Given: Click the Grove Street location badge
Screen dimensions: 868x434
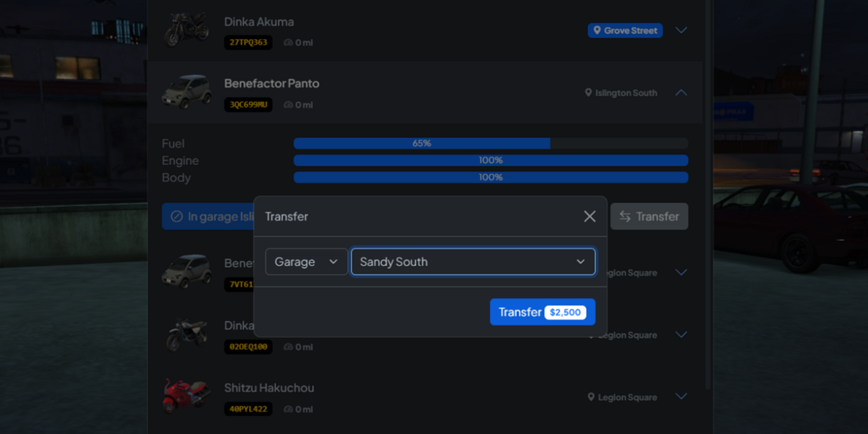Looking at the screenshot, I should (x=625, y=30).
